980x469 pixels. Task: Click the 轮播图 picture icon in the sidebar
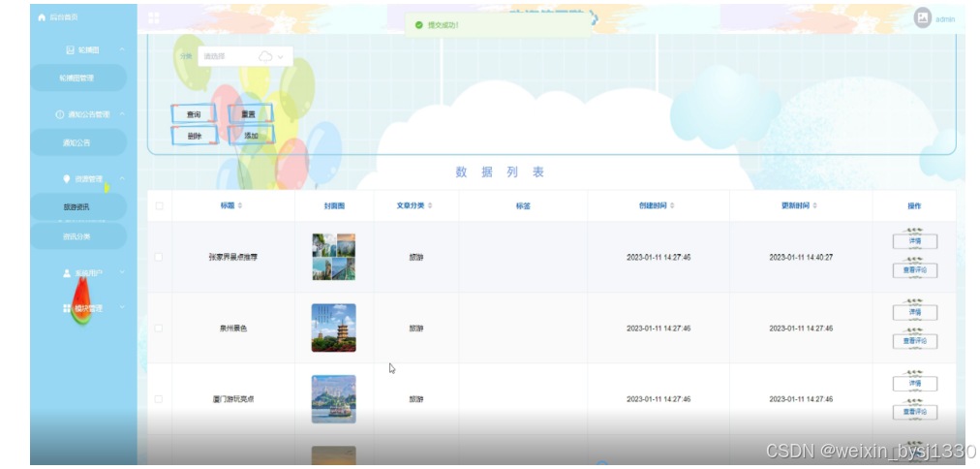[x=70, y=50]
